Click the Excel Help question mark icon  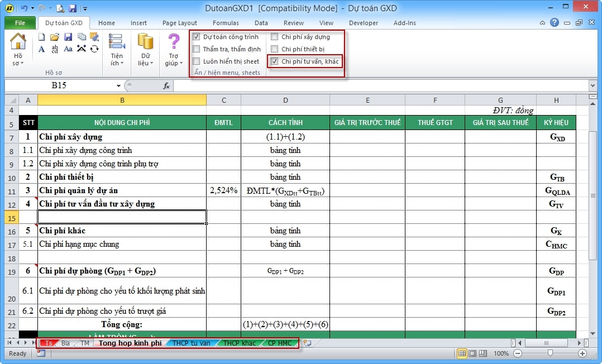554,23
